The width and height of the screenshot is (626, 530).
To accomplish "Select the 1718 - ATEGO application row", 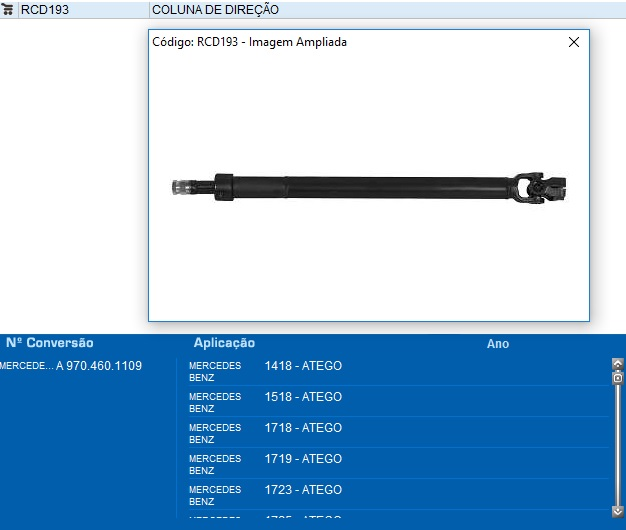I will pyautogui.click(x=303, y=428).
